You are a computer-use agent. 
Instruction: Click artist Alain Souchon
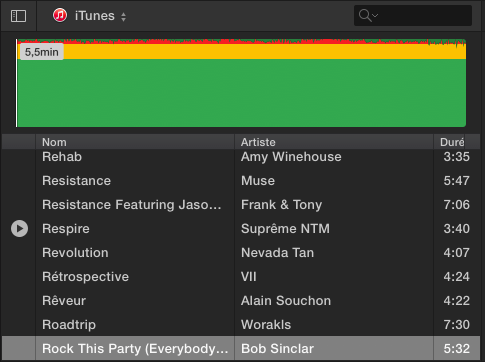coord(286,301)
